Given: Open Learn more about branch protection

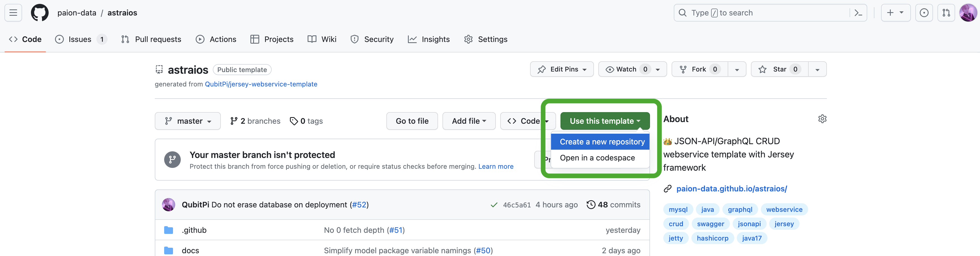Looking at the screenshot, I should (x=496, y=166).
